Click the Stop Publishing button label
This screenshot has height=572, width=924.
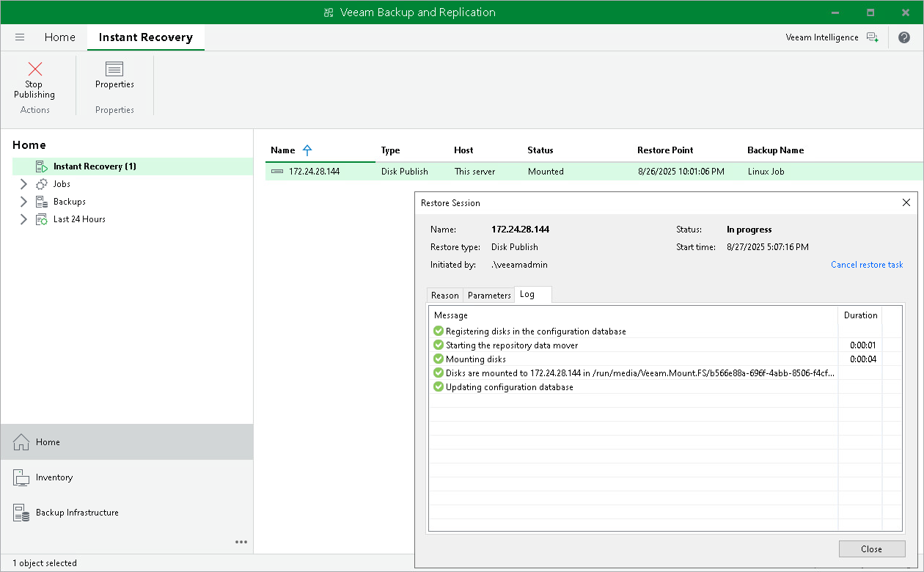(x=34, y=89)
